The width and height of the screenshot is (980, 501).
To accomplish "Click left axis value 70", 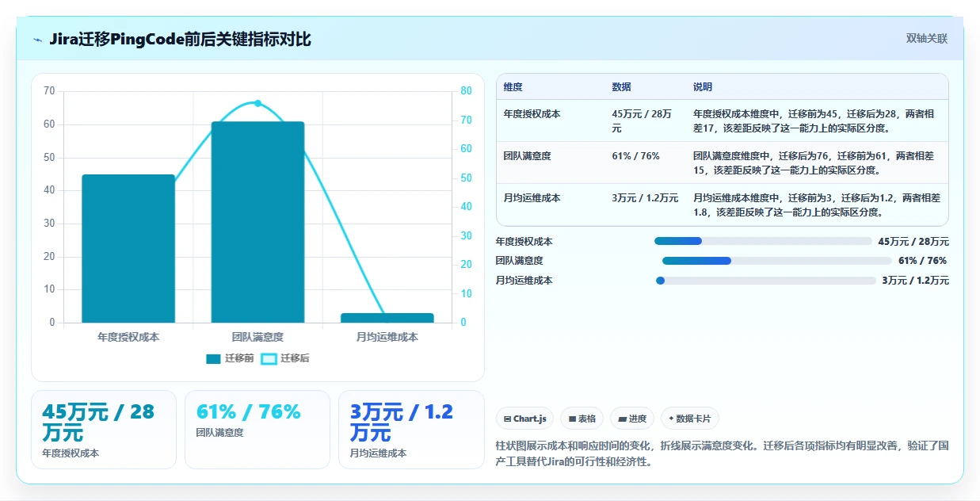I will tap(49, 91).
